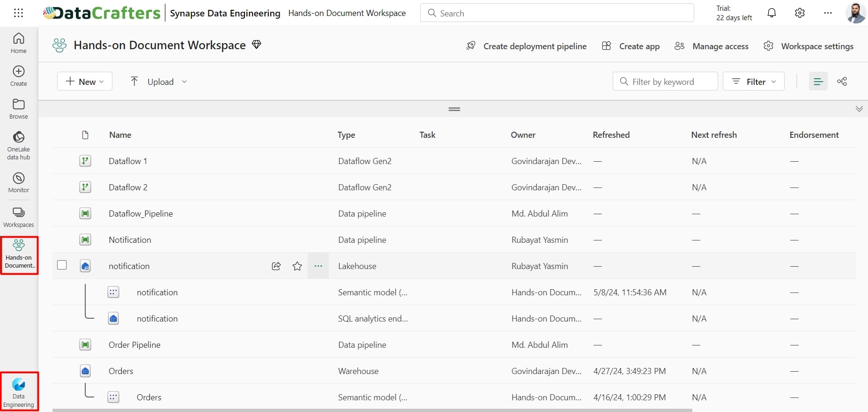Open the Filter dropdown

tap(753, 82)
